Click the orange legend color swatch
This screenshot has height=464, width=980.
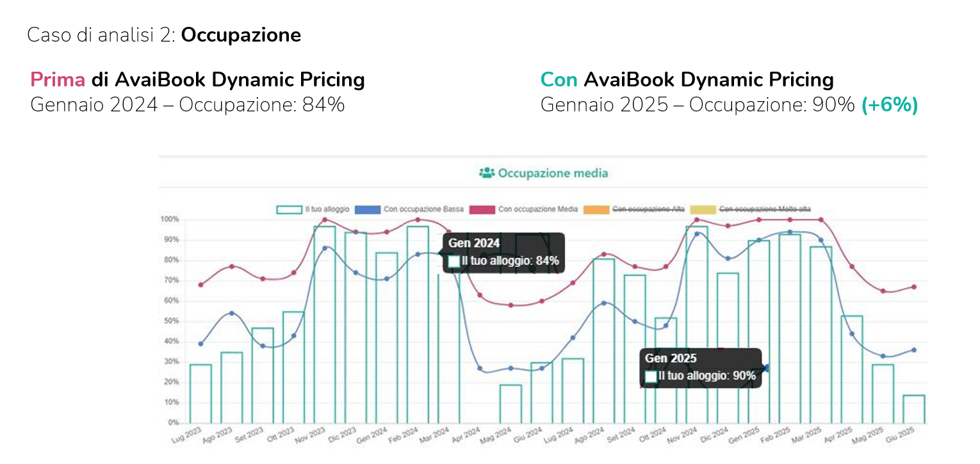596,209
